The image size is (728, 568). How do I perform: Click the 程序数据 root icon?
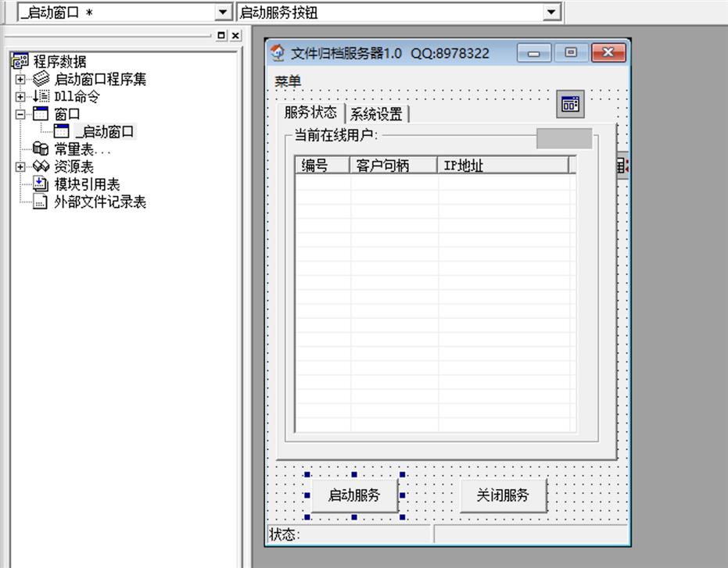(20, 61)
